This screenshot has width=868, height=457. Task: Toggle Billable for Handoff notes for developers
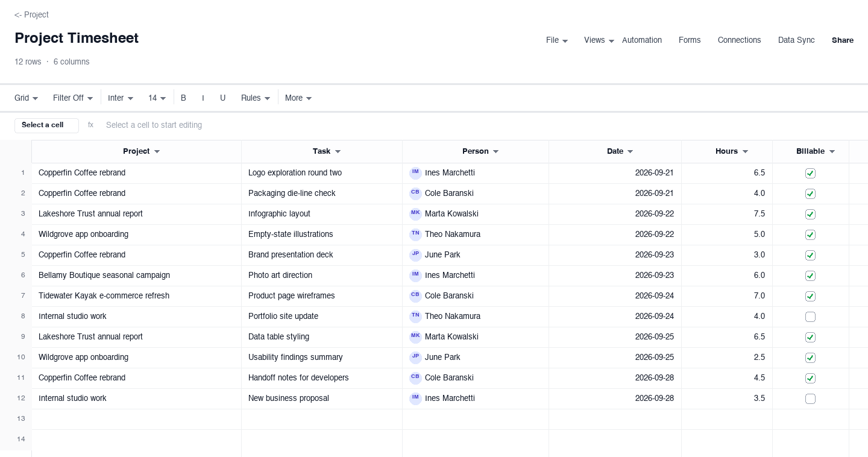click(810, 378)
